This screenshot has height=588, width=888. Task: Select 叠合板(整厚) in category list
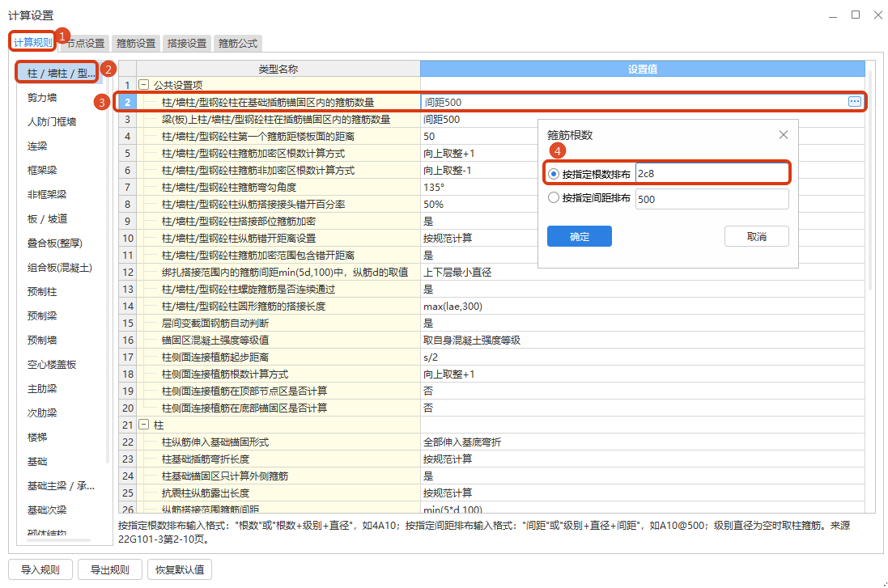click(54, 243)
